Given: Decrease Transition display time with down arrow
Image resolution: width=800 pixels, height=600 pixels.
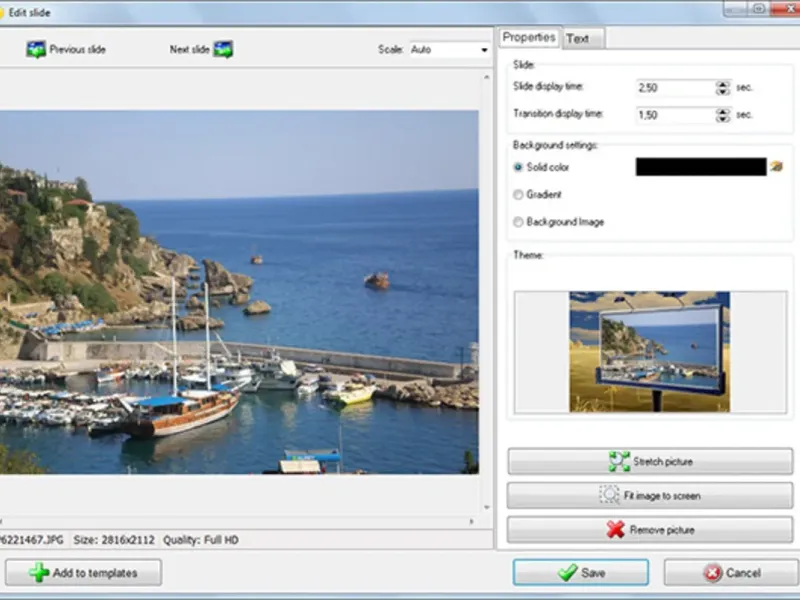Looking at the screenshot, I should point(722,119).
